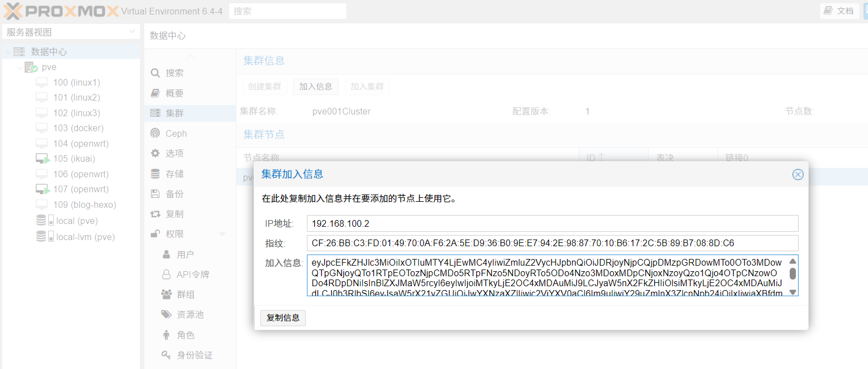Click the IP地址 field showing 192.168.100.2
Viewport: 868px width, 369px height.
point(552,223)
